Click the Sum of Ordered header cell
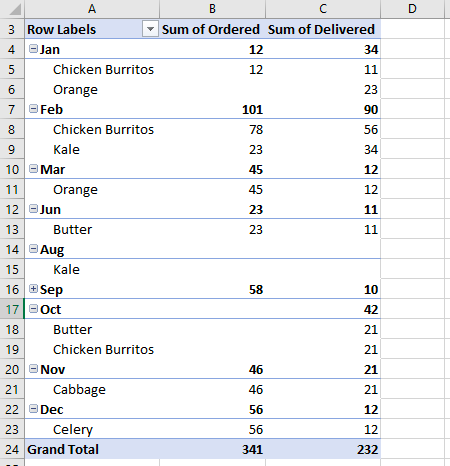Image resolution: width=450 pixels, height=466 pixels. [212, 29]
